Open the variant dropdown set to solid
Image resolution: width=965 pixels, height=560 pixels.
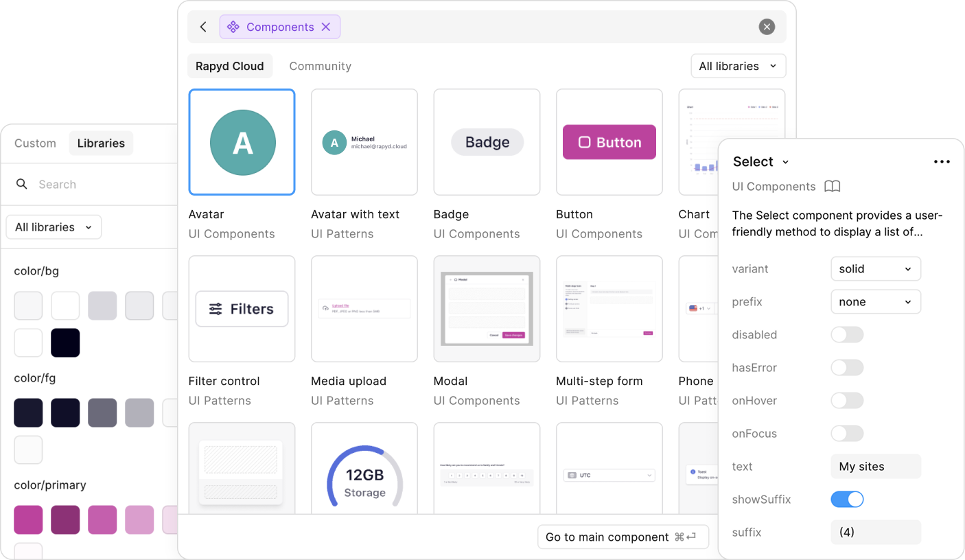click(x=875, y=269)
